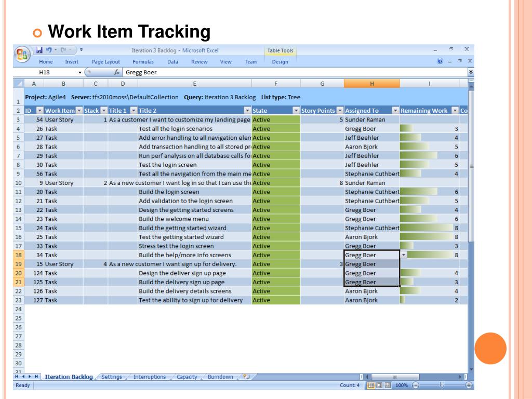Viewport: 532px width, 399px height.
Task: Click the round Office button
Action: coord(22,54)
